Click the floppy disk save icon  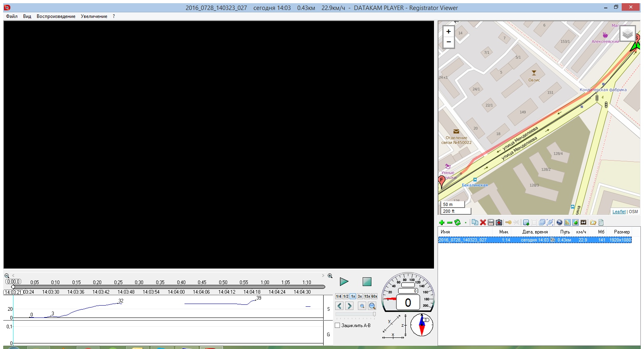point(491,223)
